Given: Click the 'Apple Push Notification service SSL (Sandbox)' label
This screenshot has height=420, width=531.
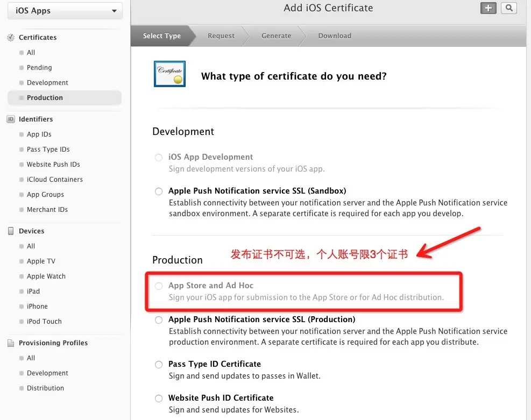Looking at the screenshot, I should tap(257, 191).
